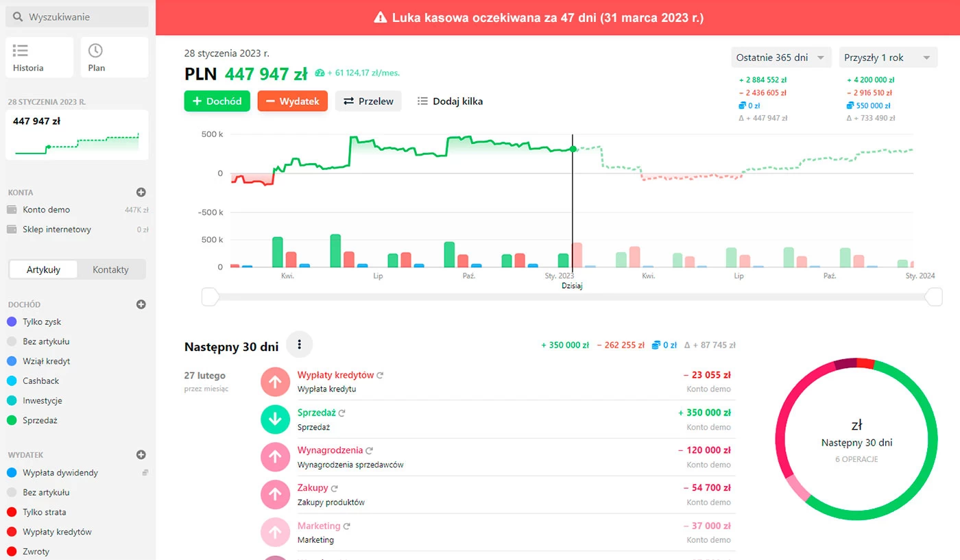The height and width of the screenshot is (560, 960).
Task: Click the Zakupy expense arrow icon
Action: tap(276, 495)
